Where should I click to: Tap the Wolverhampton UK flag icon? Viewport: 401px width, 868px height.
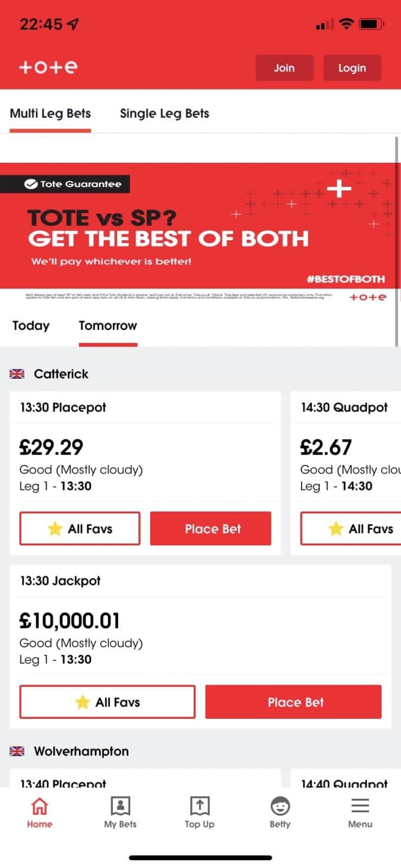pyautogui.click(x=17, y=751)
